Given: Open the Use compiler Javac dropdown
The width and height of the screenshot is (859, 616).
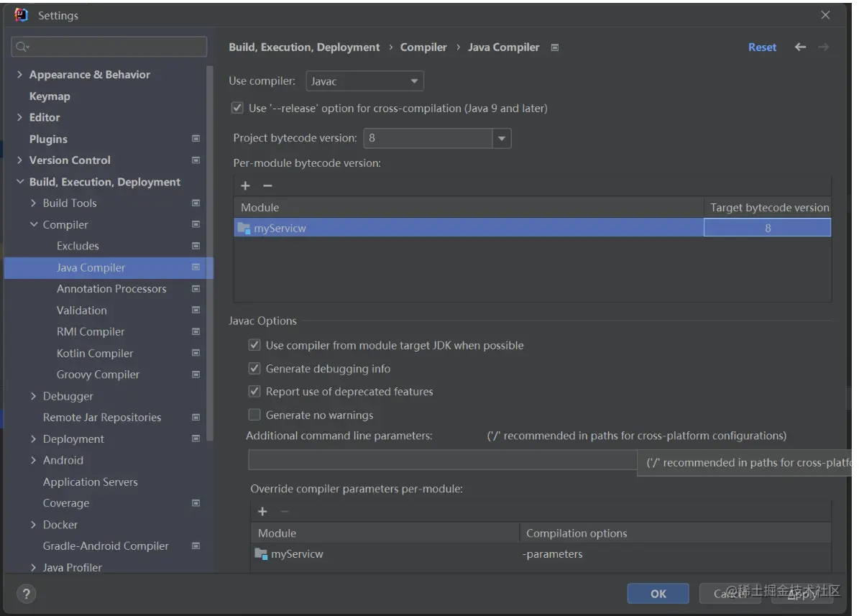Looking at the screenshot, I should point(364,81).
